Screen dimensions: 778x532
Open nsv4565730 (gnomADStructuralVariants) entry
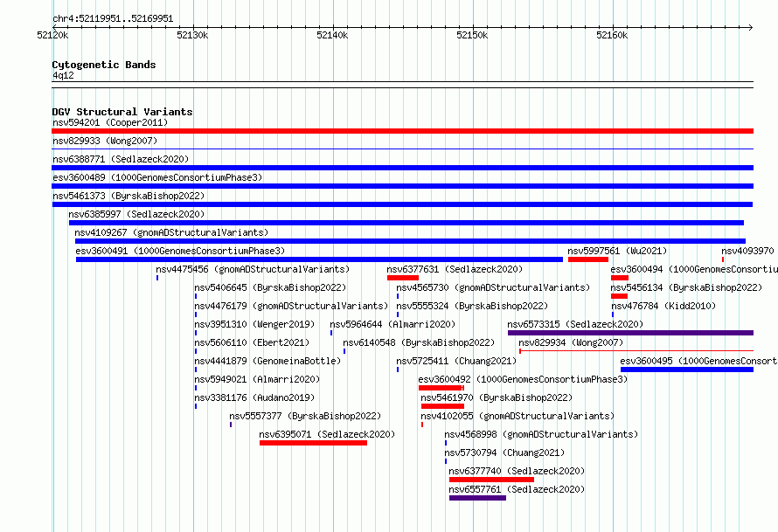[493, 287]
